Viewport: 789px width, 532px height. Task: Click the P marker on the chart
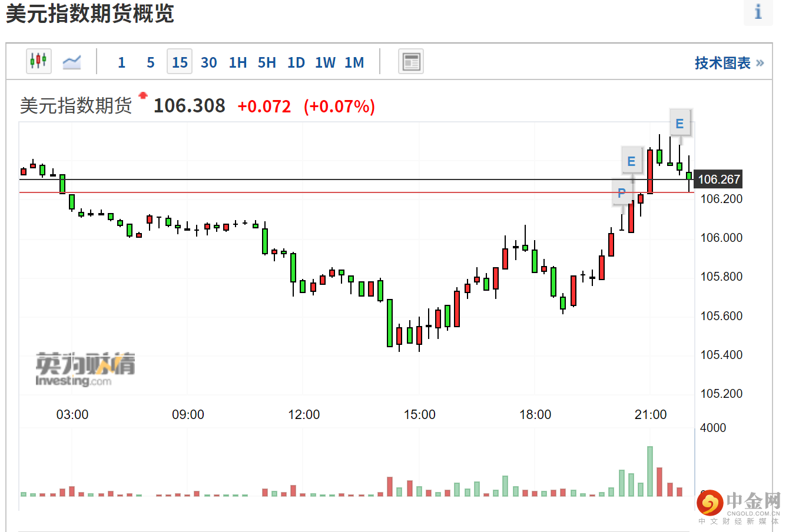pyautogui.click(x=622, y=192)
